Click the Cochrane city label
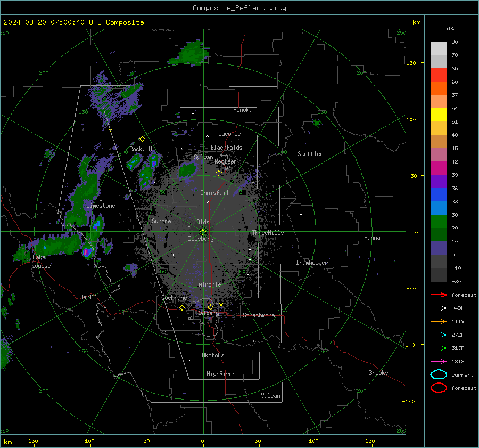The width and height of the screenshot is (479, 448). tap(174, 298)
